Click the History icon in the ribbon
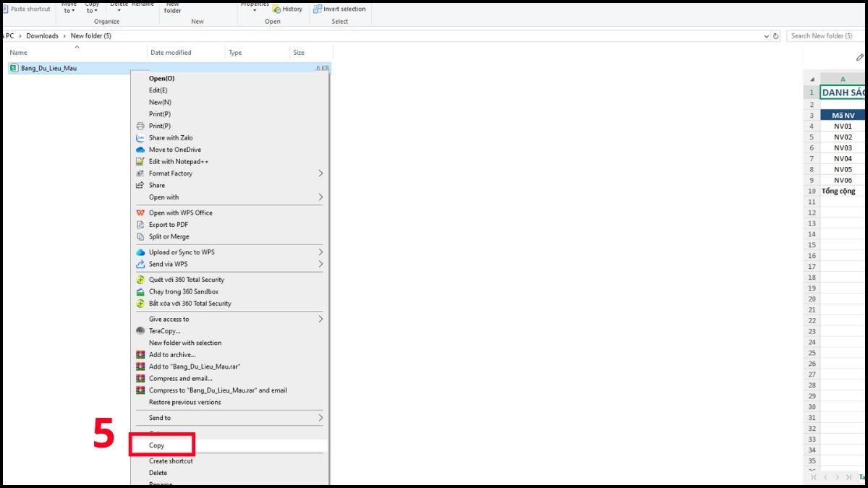The width and height of the screenshot is (868, 488). 276,9
